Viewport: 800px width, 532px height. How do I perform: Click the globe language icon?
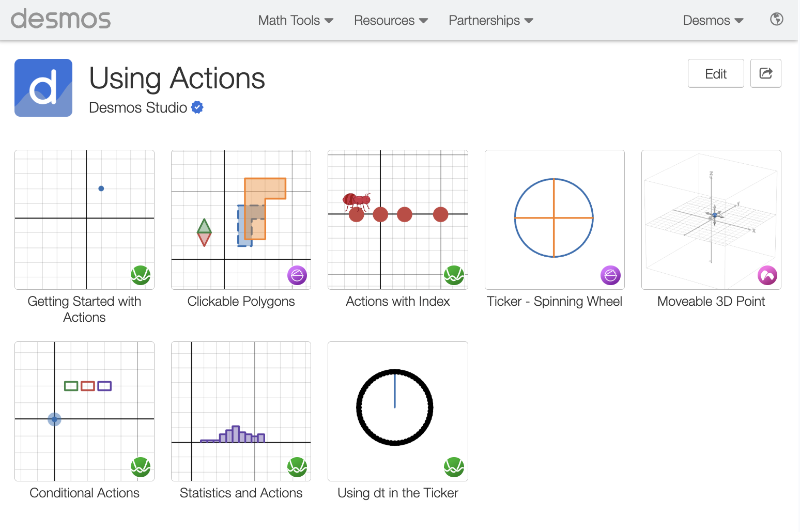(776, 20)
